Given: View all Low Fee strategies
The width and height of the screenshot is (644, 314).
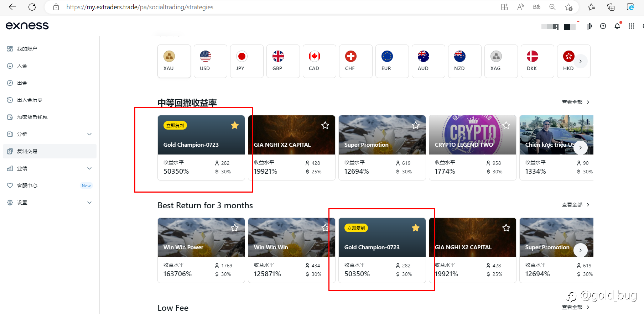Looking at the screenshot, I should [576, 307].
